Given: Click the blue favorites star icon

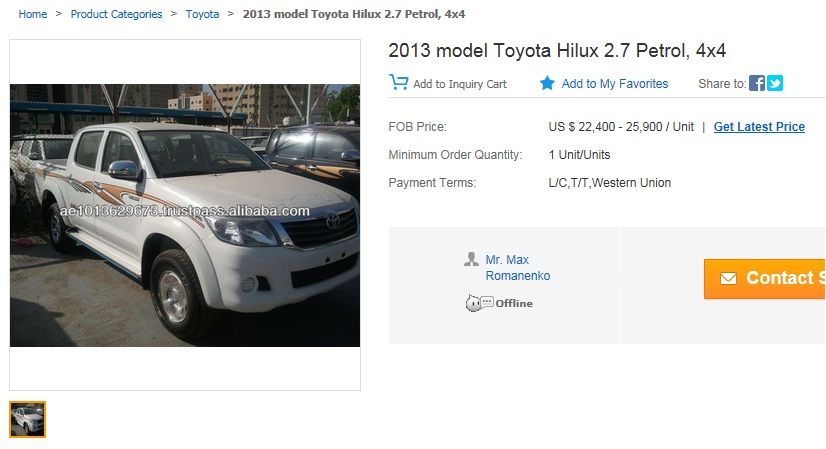Looking at the screenshot, I should point(547,83).
